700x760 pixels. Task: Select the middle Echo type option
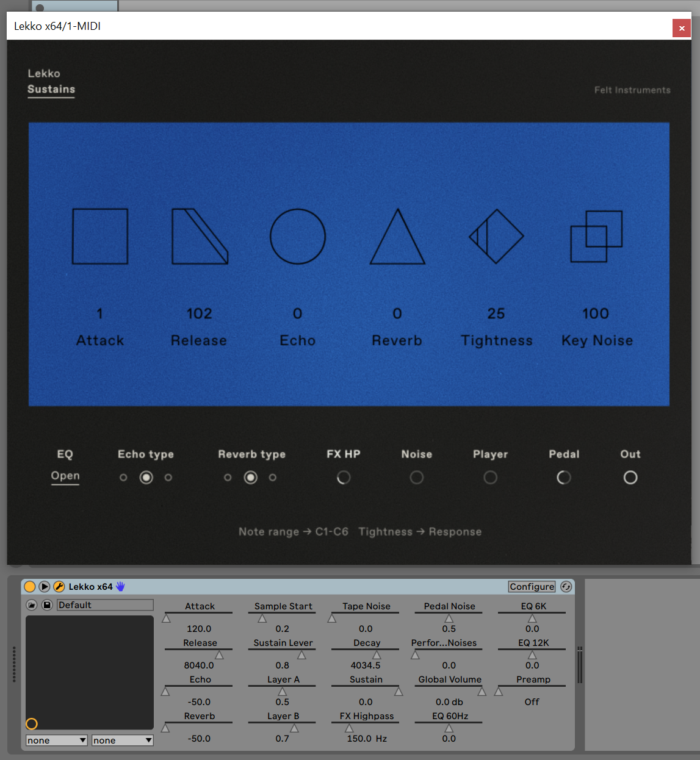pos(146,478)
